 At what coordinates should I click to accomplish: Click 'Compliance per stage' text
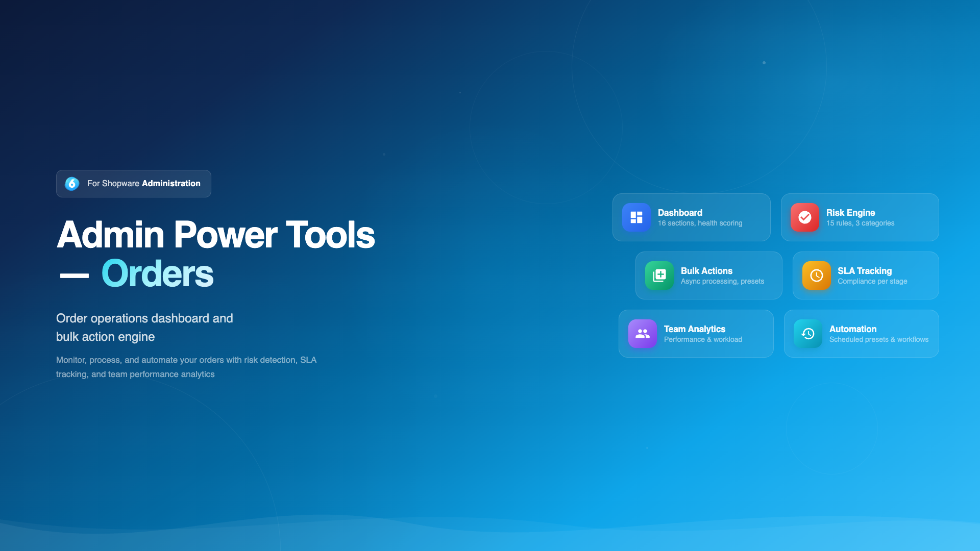pyautogui.click(x=872, y=282)
